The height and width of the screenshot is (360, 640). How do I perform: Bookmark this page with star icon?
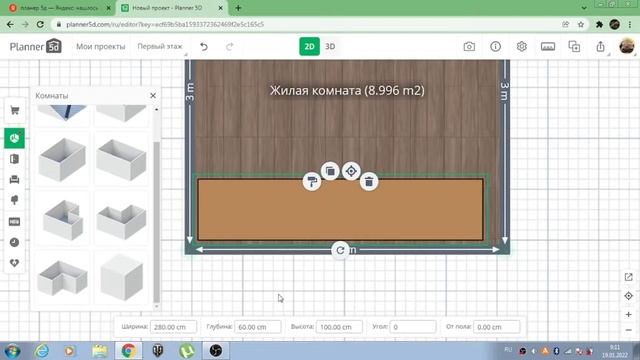coord(581,24)
